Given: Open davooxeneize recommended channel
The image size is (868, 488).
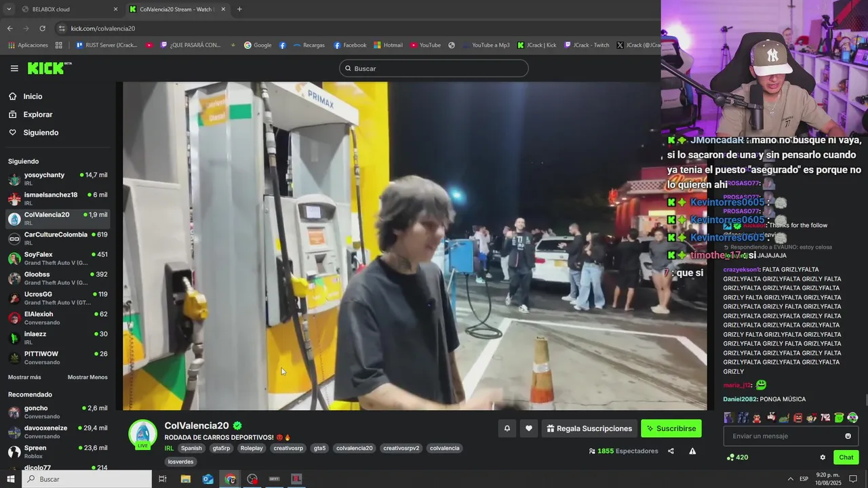Looking at the screenshot, I should [58, 432].
